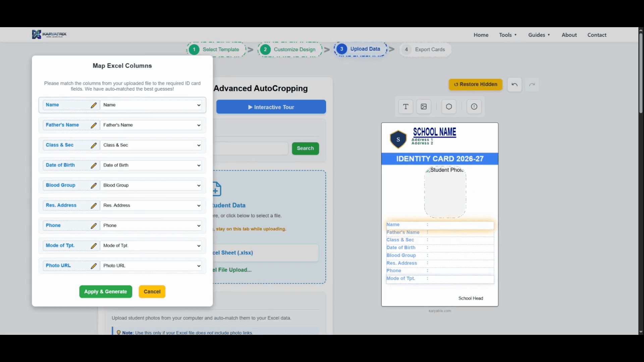
Task: Select the Date of Birth row on card
Action: 440,248
